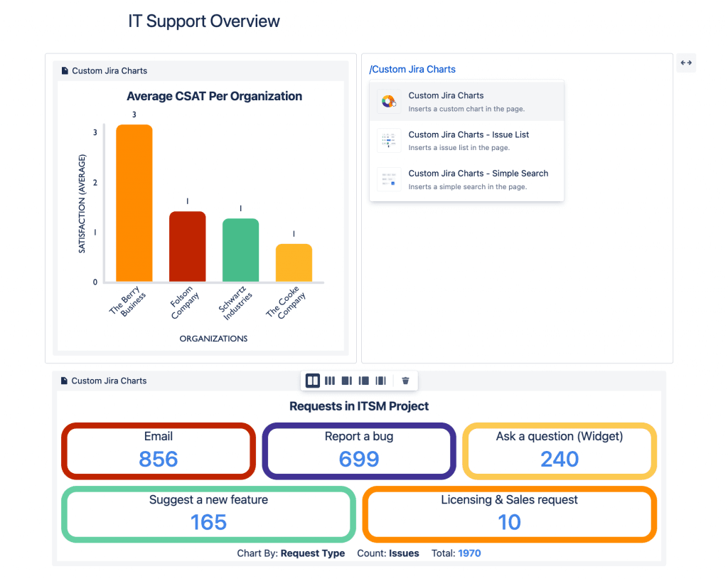Click the Suggest a new feature tile

coord(208,514)
